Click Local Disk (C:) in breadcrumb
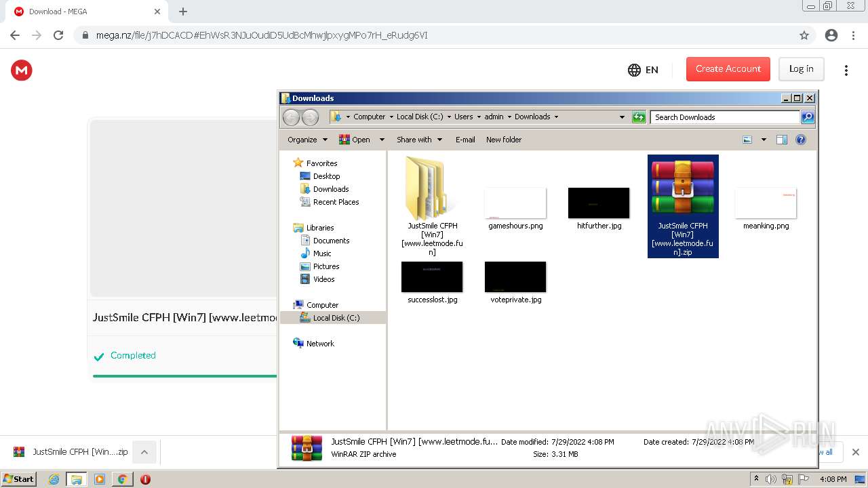This screenshot has height=488, width=868. point(420,117)
